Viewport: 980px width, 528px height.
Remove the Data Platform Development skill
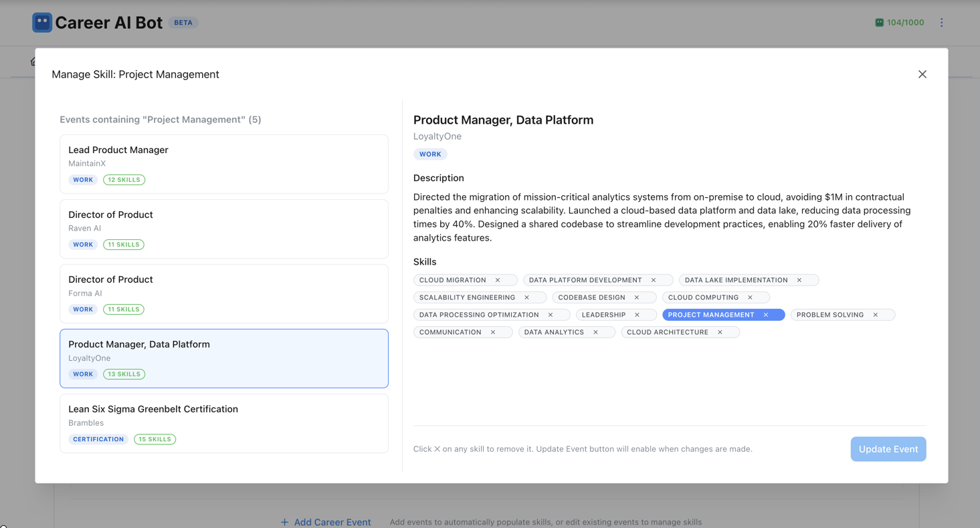(x=654, y=280)
